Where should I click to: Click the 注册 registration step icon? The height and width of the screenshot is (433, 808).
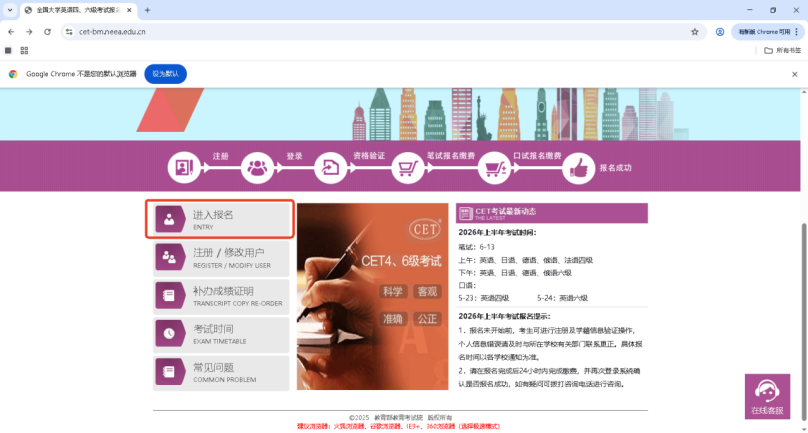pyautogui.click(x=183, y=166)
